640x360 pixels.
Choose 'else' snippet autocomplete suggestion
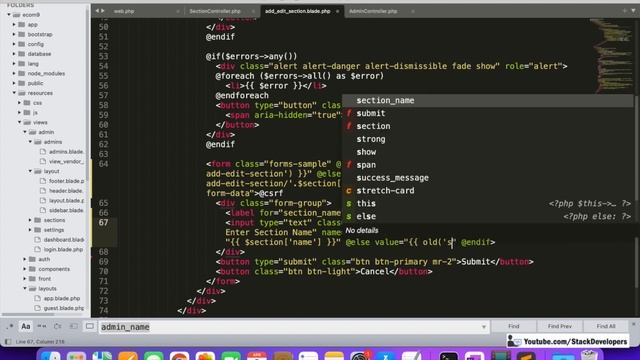point(487,217)
